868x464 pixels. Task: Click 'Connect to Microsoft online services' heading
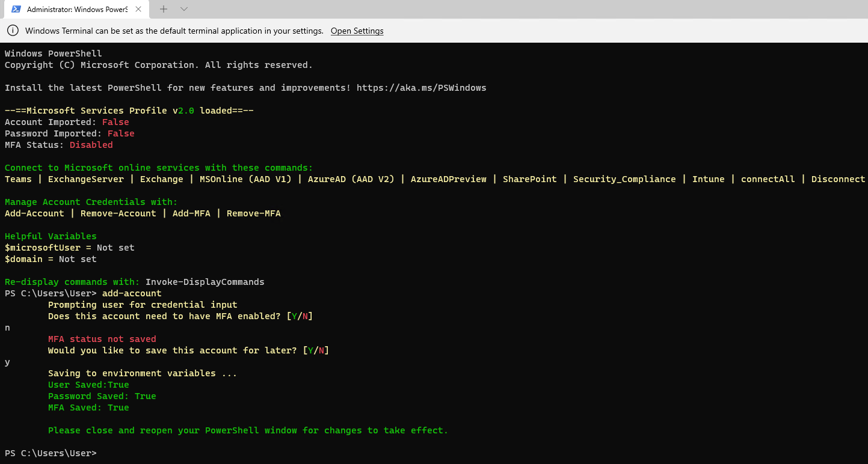point(159,168)
